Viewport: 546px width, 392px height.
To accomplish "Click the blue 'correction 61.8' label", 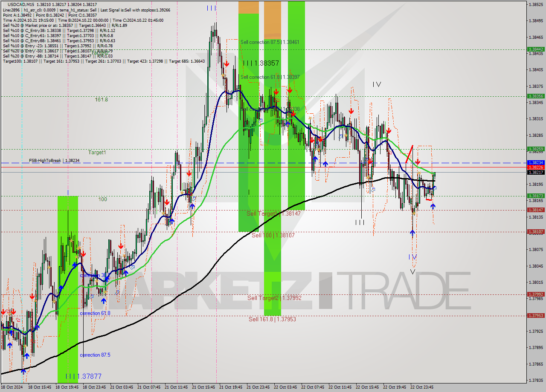I will click(95, 313).
